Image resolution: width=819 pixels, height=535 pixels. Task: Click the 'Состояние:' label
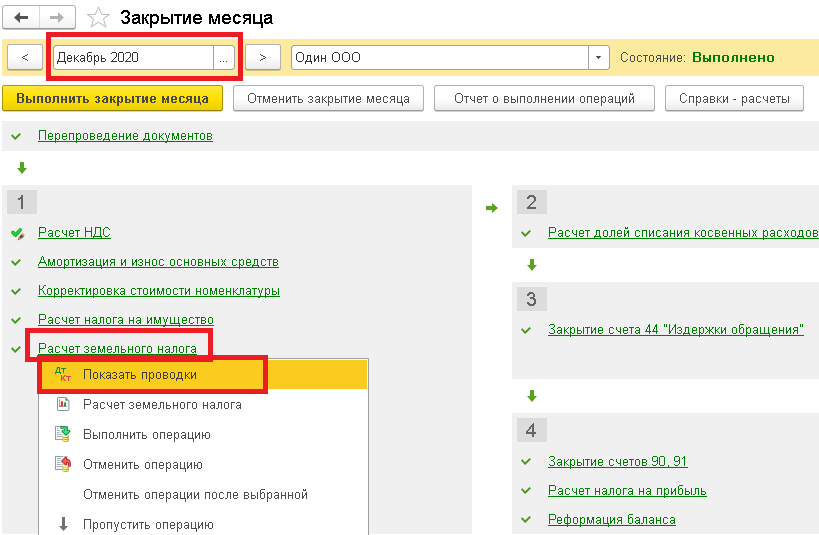653,57
